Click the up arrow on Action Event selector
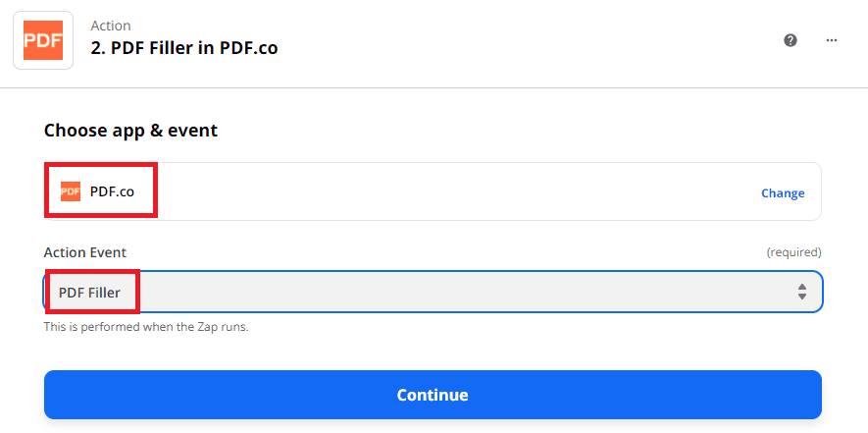 [x=802, y=286]
